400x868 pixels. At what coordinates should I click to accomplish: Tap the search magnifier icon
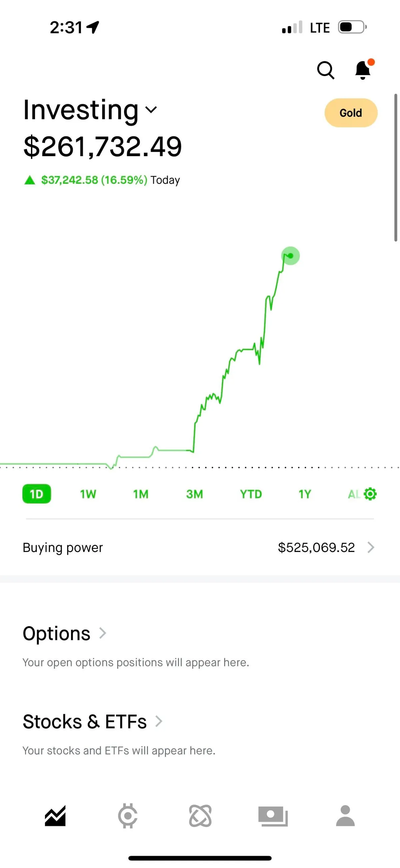pyautogui.click(x=326, y=70)
